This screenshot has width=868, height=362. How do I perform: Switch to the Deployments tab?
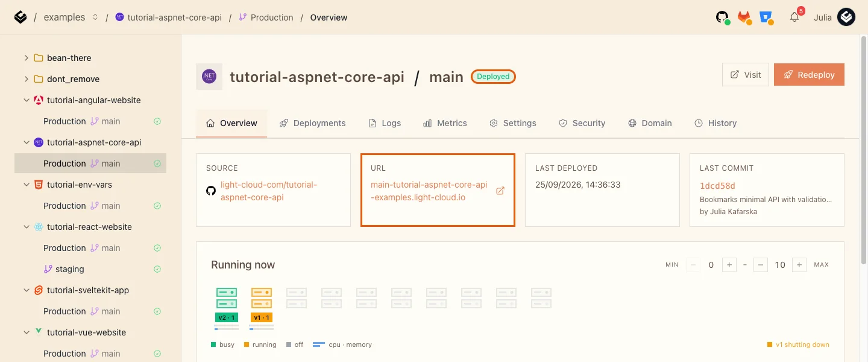point(312,123)
